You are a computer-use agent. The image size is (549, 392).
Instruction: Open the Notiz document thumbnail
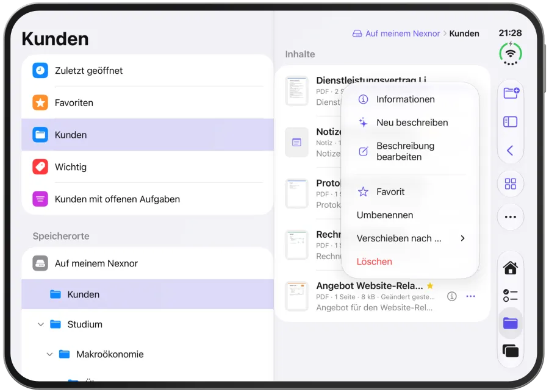[x=296, y=142]
